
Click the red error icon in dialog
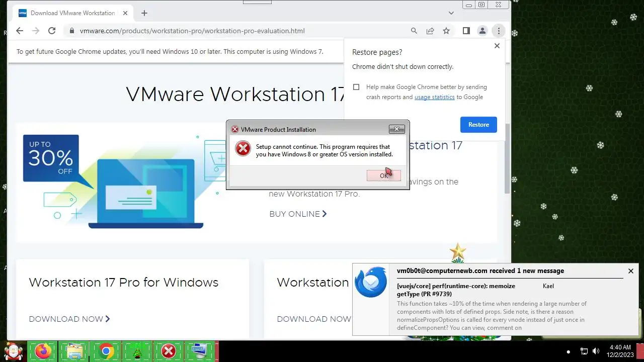pyautogui.click(x=243, y=148)
